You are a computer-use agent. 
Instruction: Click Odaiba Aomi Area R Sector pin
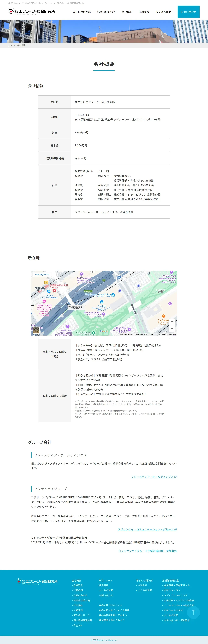click(129, 330)
